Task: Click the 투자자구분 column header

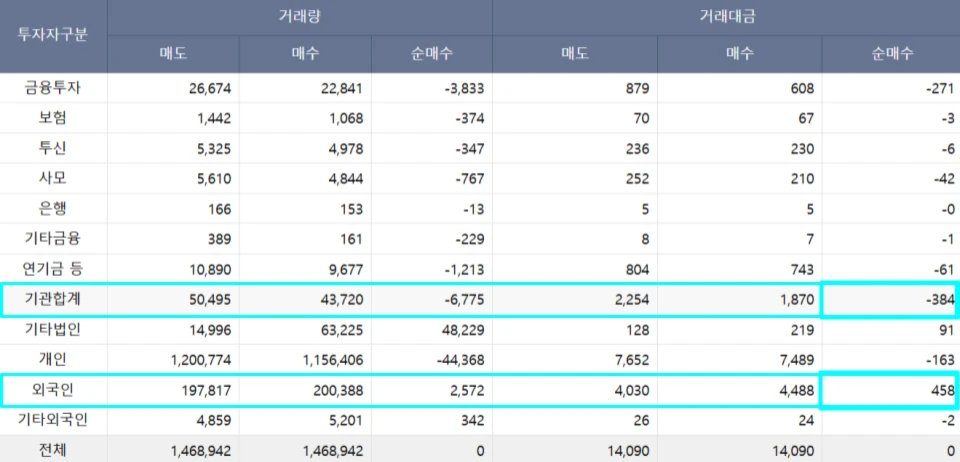Action: tap(53, 35)
